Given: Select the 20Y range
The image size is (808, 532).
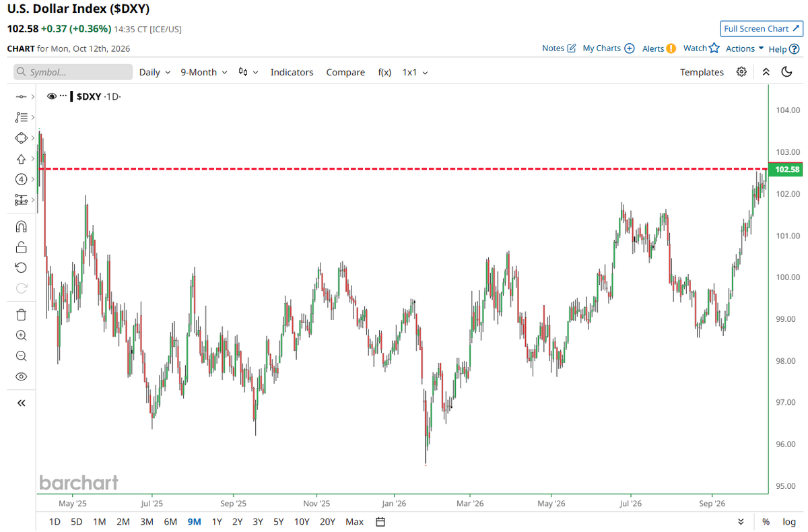Looking at the screenshot, I should click(x=328, y=522).
